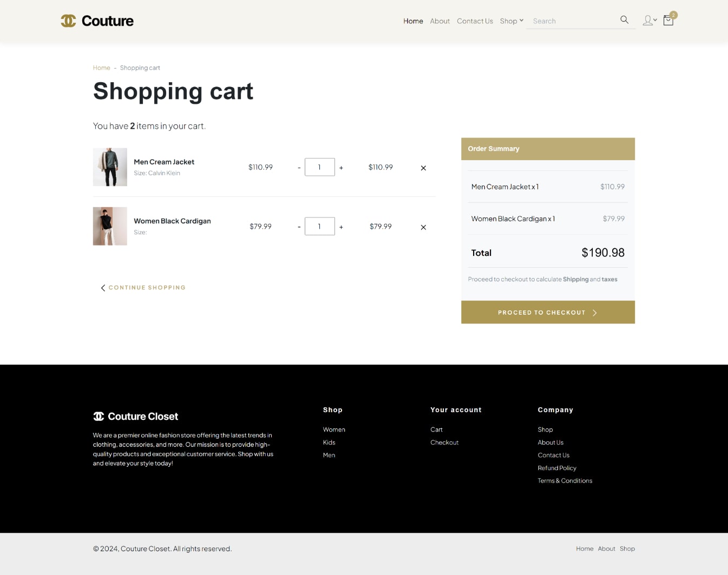This screenshot has height=575, width=728.
Task: Decrease Women Black Cardigan quantity with minus
Action: coord(299,227)
